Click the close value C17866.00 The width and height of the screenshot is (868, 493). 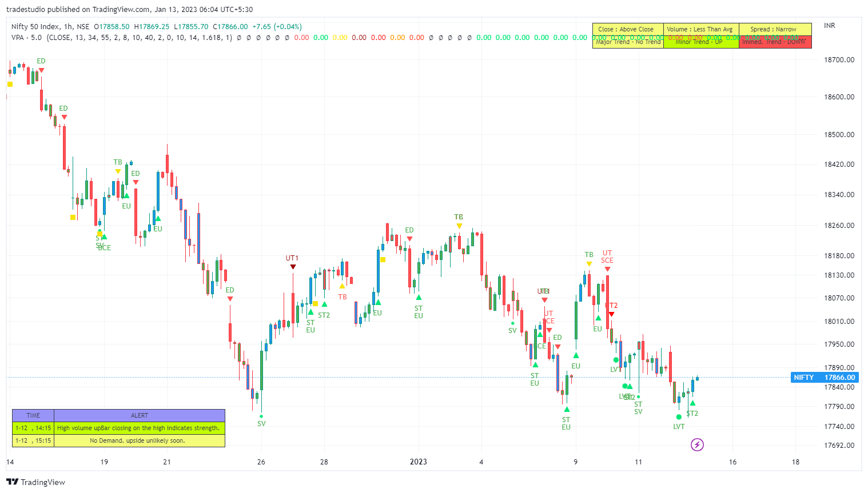tap(230, 27)
